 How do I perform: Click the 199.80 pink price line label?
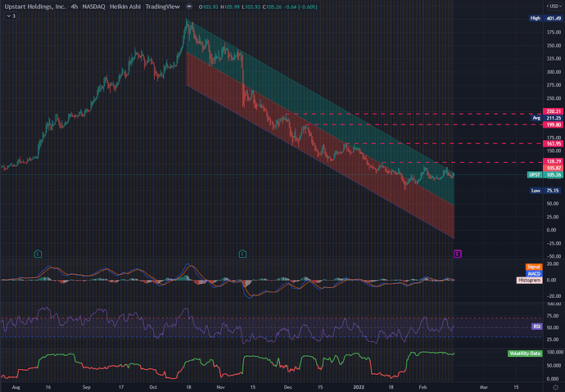point(553,125)
